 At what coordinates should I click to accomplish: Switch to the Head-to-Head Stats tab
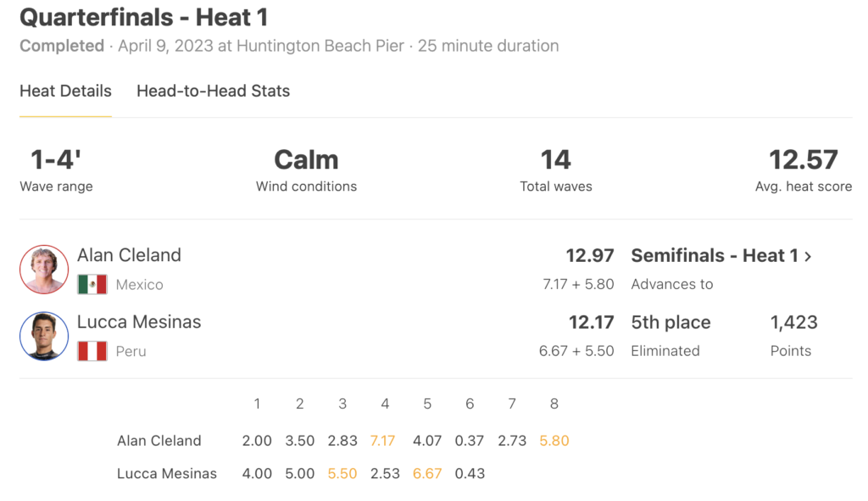click(213, 91)
